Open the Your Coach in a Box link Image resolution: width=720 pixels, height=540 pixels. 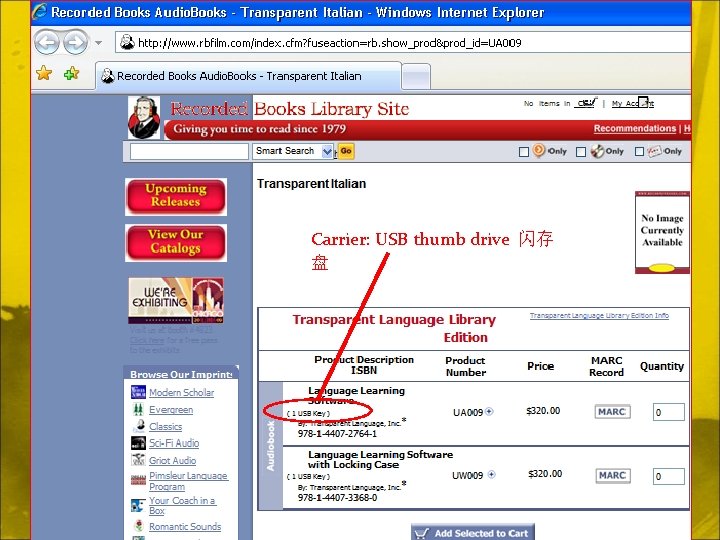pos(182,506)
